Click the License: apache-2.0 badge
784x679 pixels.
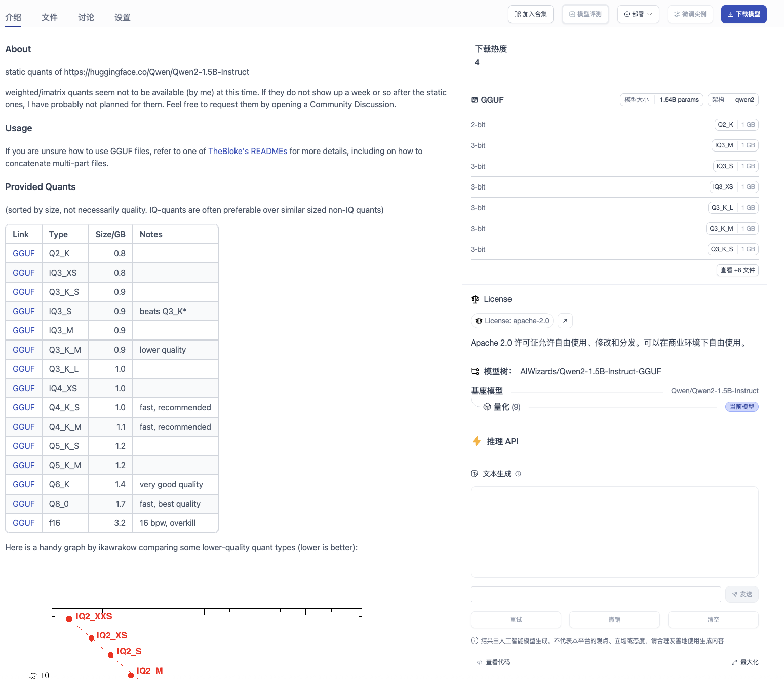[512, 321]
